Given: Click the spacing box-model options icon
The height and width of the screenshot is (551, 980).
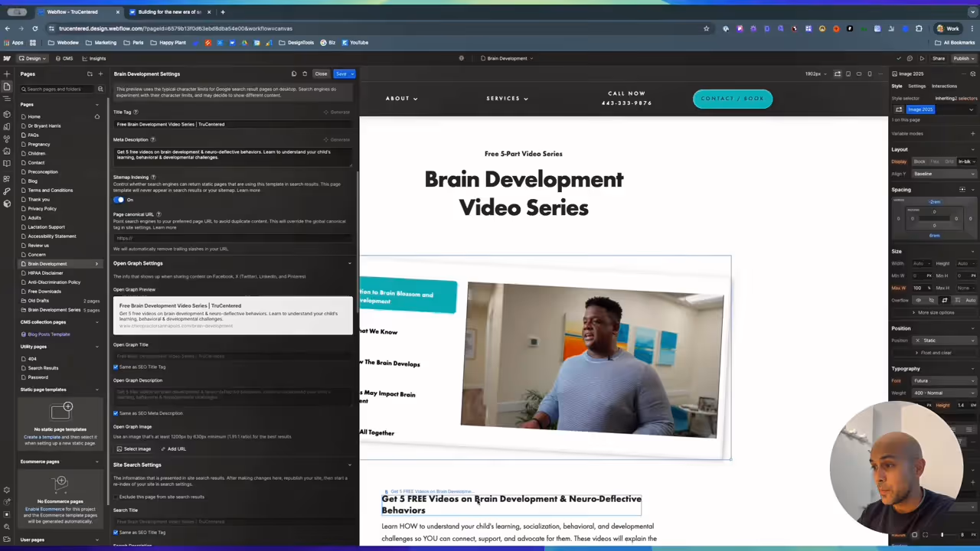Looking at the screenshot, I should pos(963,190).
